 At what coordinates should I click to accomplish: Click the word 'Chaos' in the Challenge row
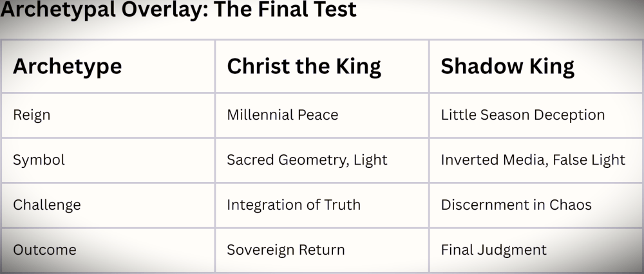pyautogui.click(x=570, y=205)
